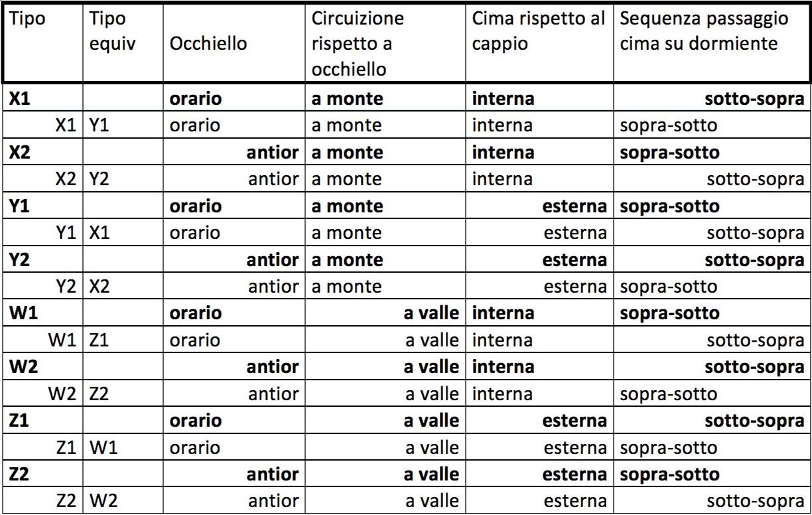This screenshot has width=812, height=515.
Task: Click W1 in the Tipo equiv column
Action: 102,448
